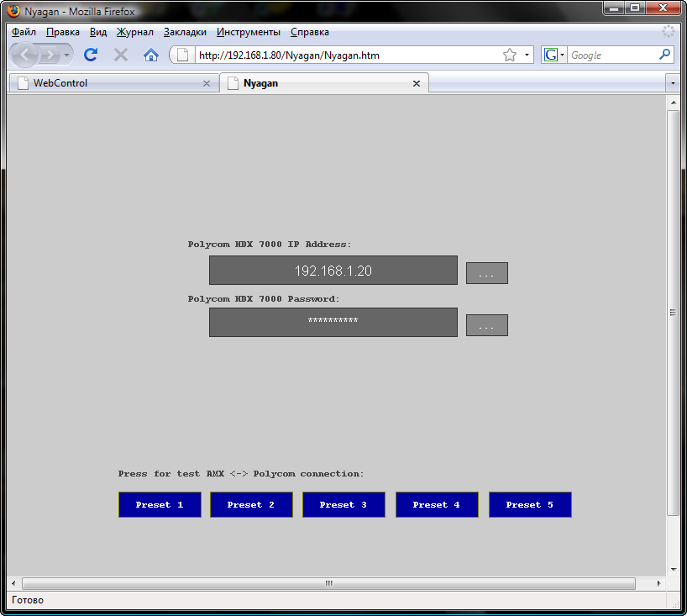Click the browser Forward arrow button
This screenshot has width=687, height=616.
click(50, 55)
